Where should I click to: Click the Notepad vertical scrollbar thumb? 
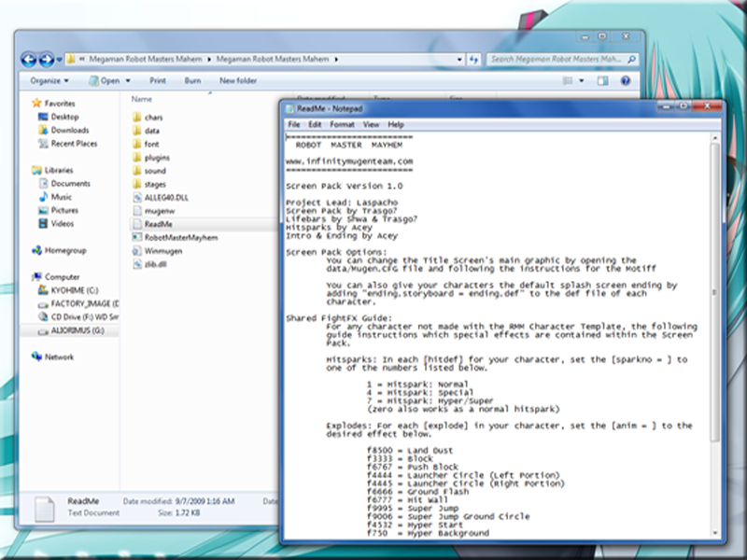pyautogui.click(x=715, y=291)
